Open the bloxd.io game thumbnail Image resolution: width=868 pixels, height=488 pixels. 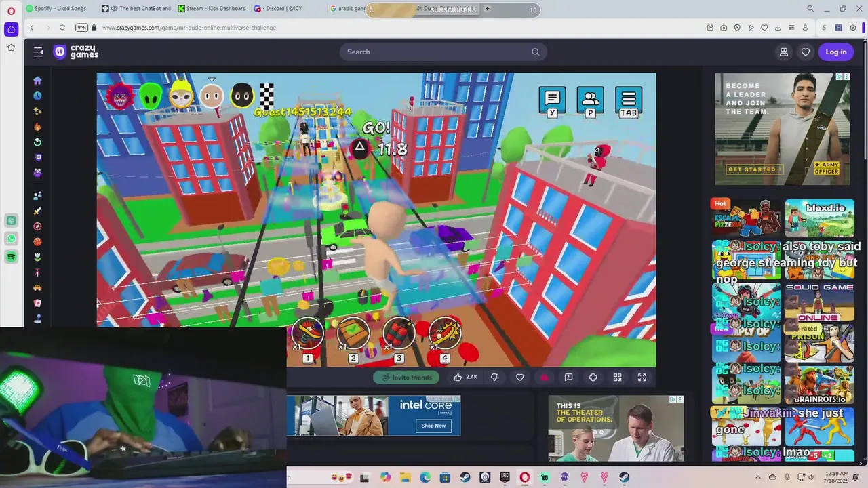819,218
